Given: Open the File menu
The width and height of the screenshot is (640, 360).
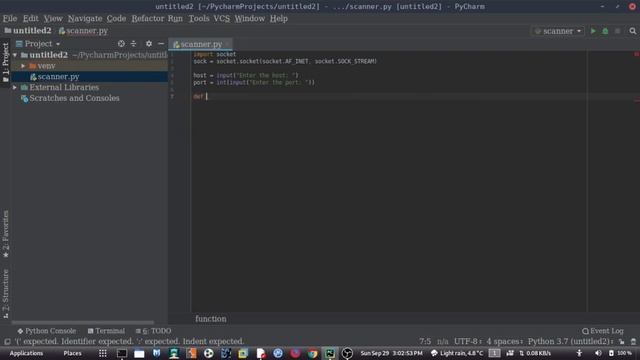Looking at the screenshot, I should [10, 19].
